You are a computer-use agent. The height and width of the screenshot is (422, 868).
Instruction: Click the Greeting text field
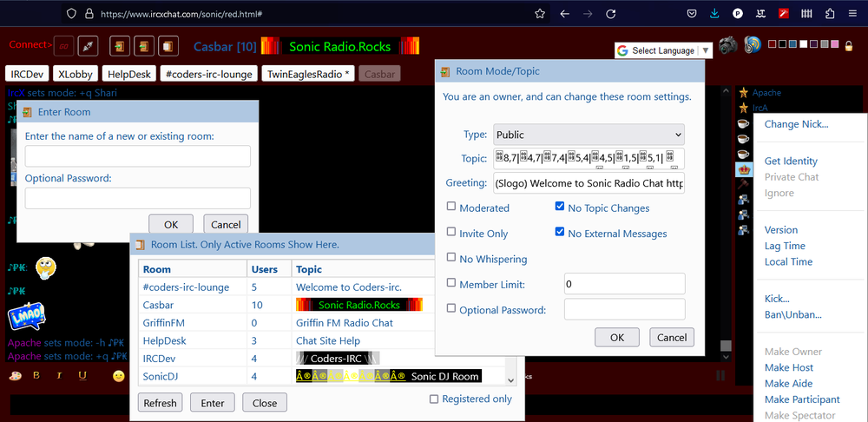[x=589, y=183]
